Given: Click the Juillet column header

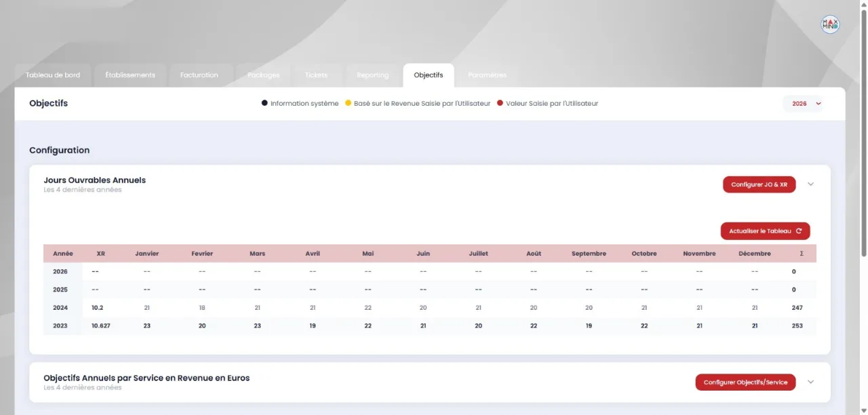Looking at the screenshot, I should click(478, 254).
